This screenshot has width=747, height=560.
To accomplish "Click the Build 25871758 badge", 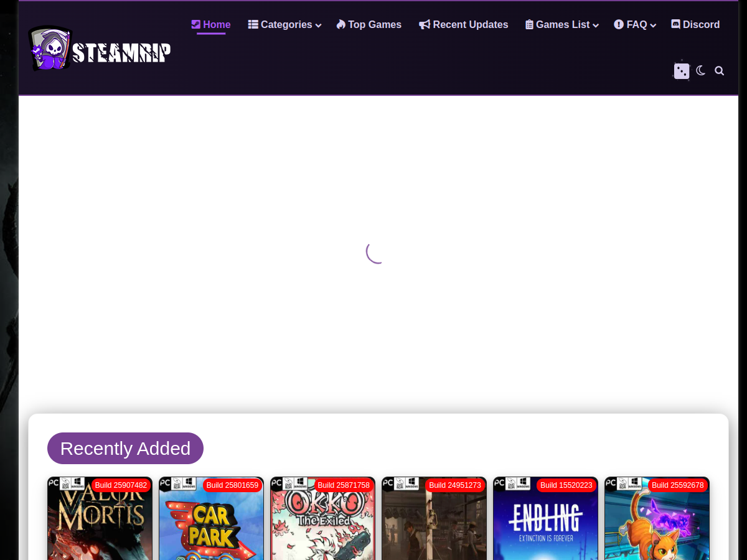I will 344,485.
